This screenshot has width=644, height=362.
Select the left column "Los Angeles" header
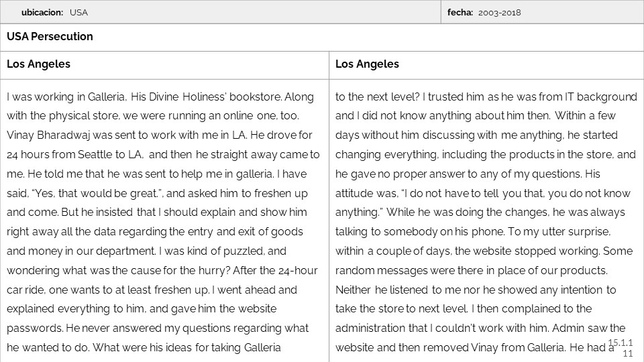point(38,64)
